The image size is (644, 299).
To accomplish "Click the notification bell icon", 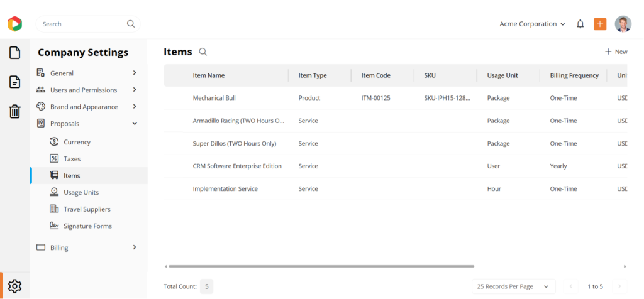I will pos(580,24).
